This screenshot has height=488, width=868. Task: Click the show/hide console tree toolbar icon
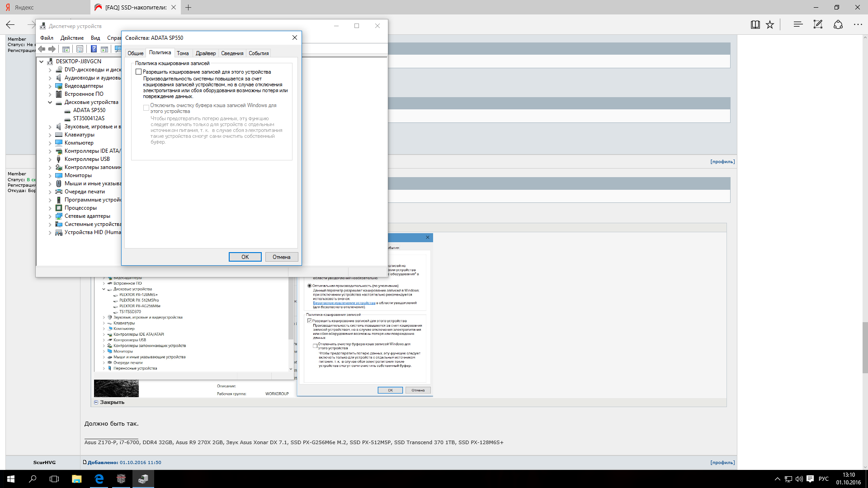click(x=66, y=49)
